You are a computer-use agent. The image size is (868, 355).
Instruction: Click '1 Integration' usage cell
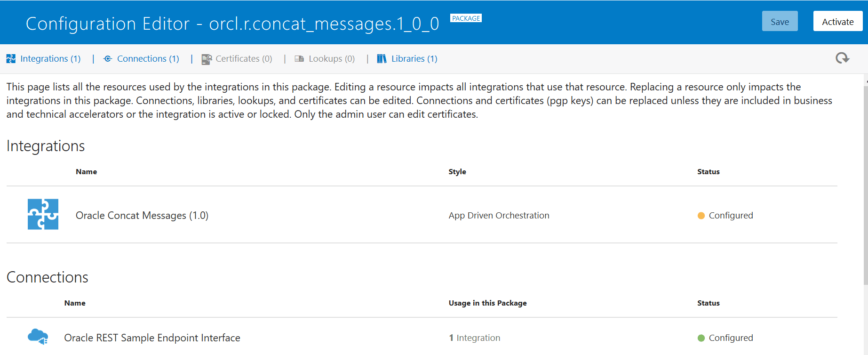tap(474, 338)
